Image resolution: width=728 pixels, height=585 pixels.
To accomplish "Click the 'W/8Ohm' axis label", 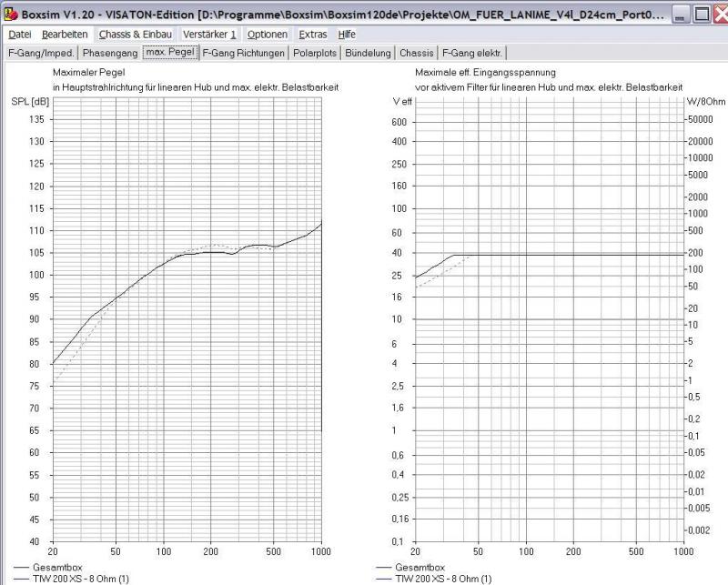I will [706, 102].
